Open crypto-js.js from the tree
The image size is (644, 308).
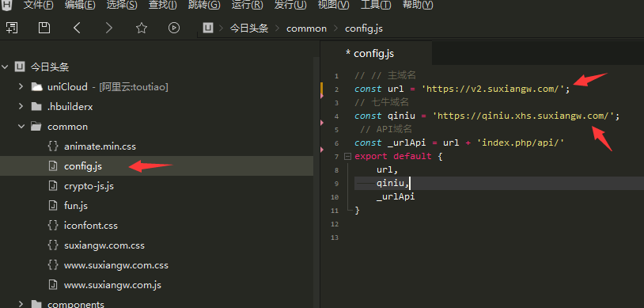tap(89, 186)
